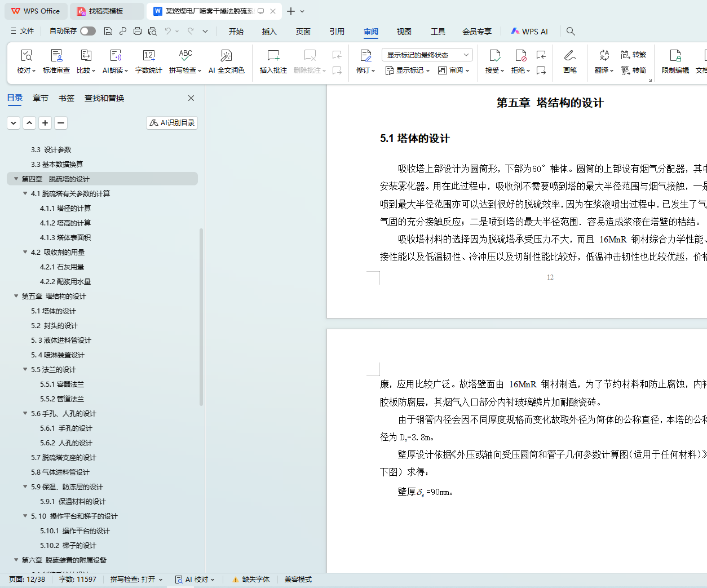Image resolution: width=707 pixels, height=588 pixels.
Task: Open WPS AI from menu bar
Action: tap(529, 32)
